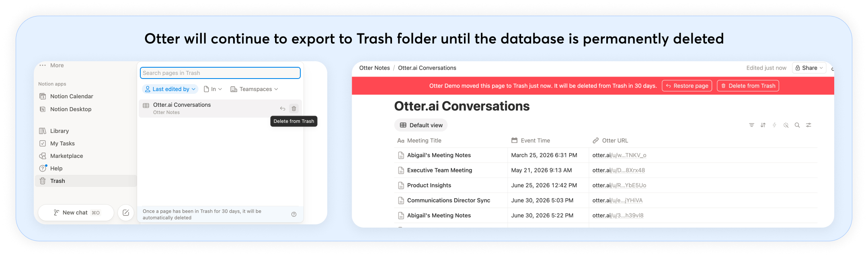This screenshot has height=257, width=868.
Task: Expand the More sidebar option
Action: coord(51,65)
